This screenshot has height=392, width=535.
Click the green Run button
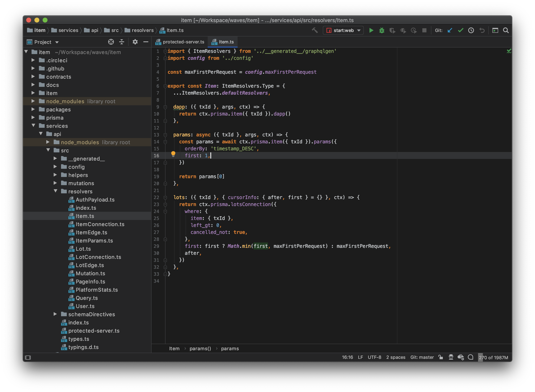point(371,30)
